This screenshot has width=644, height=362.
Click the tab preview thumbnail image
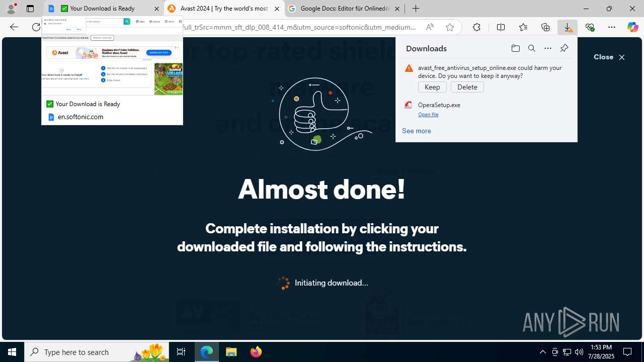coord(112,56)
